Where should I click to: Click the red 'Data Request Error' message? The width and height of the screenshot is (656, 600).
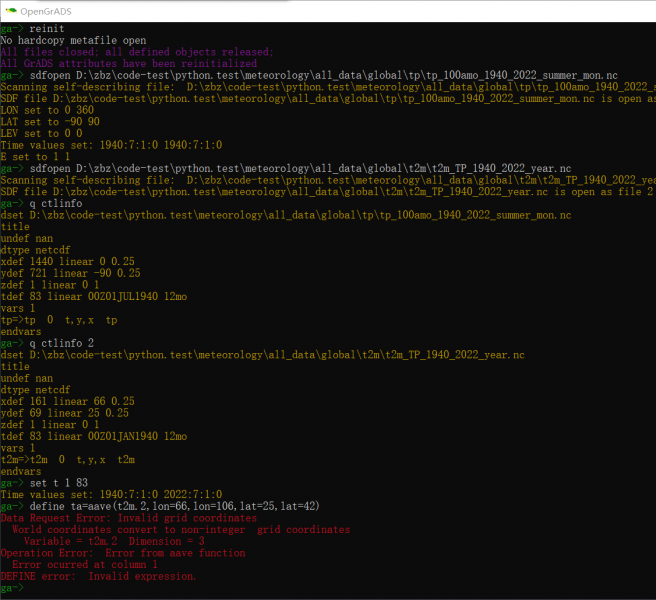click(x=128, y=518)
